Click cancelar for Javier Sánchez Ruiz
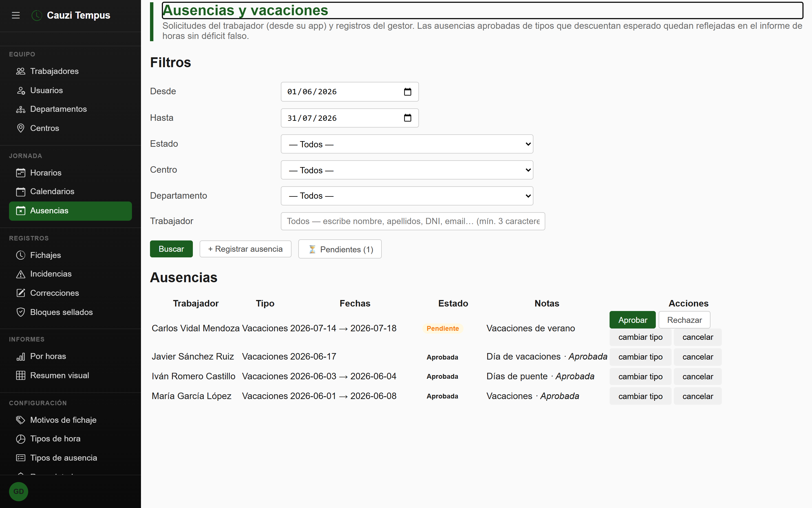Screen dimensions: 812x508 [x=698, y=357]
